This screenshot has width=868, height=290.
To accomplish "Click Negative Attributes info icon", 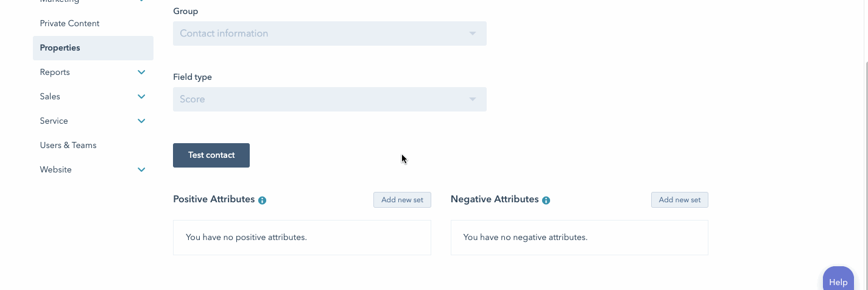I will pyautogui.click(x=546, y=200).
